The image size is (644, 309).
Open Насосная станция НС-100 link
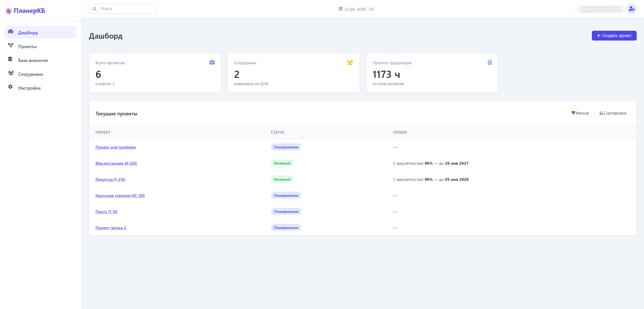pos(120,195)
